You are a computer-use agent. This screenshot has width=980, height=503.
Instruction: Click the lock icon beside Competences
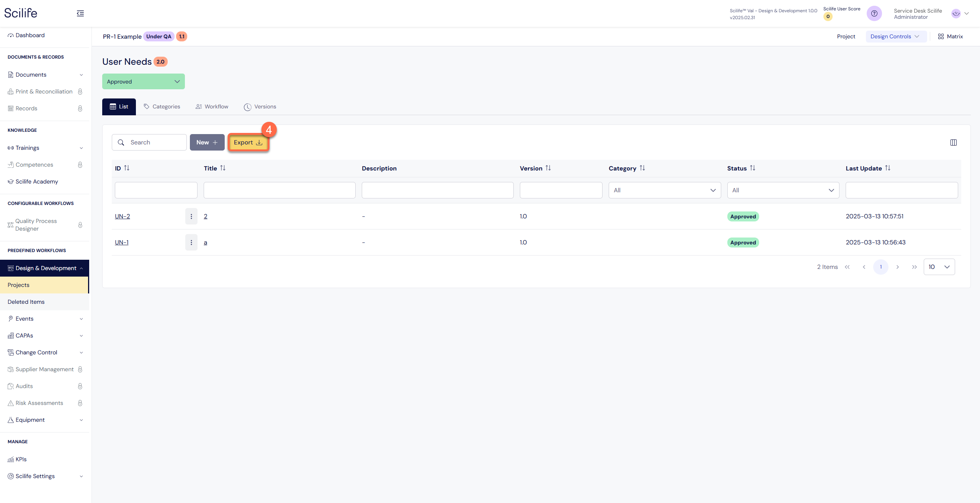80,165
